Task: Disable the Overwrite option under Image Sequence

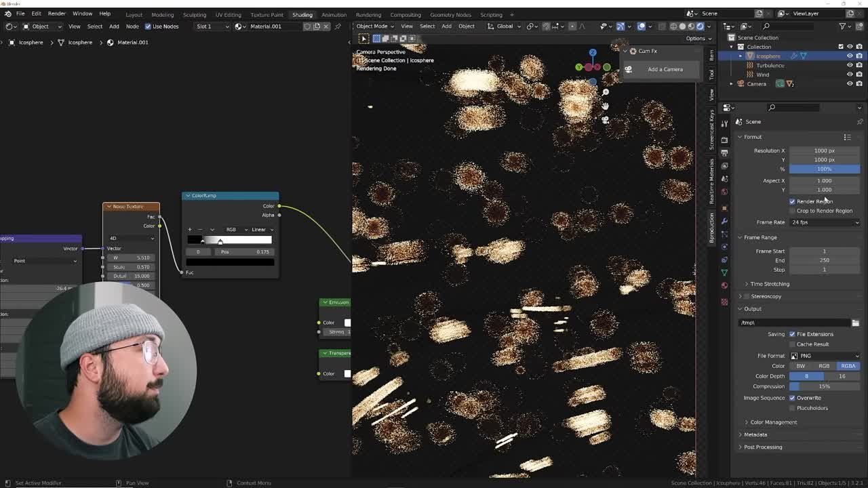Action: coord(792,398)
